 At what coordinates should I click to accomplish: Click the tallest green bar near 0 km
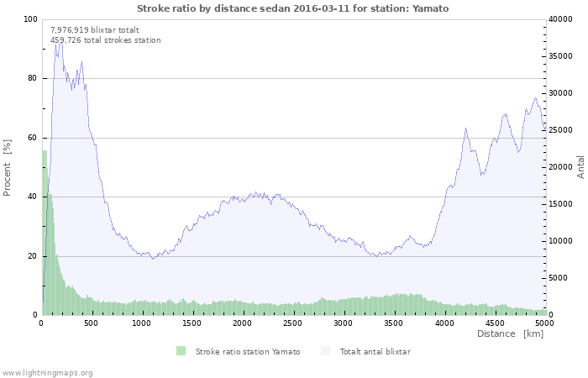tap(45, 235)
